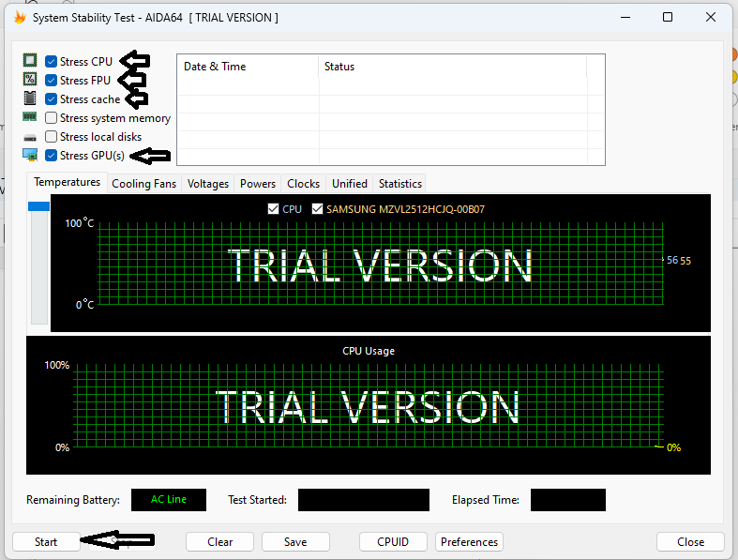Select the Unified tab
Screen dimensions: 738x560
tap(349, 184)
